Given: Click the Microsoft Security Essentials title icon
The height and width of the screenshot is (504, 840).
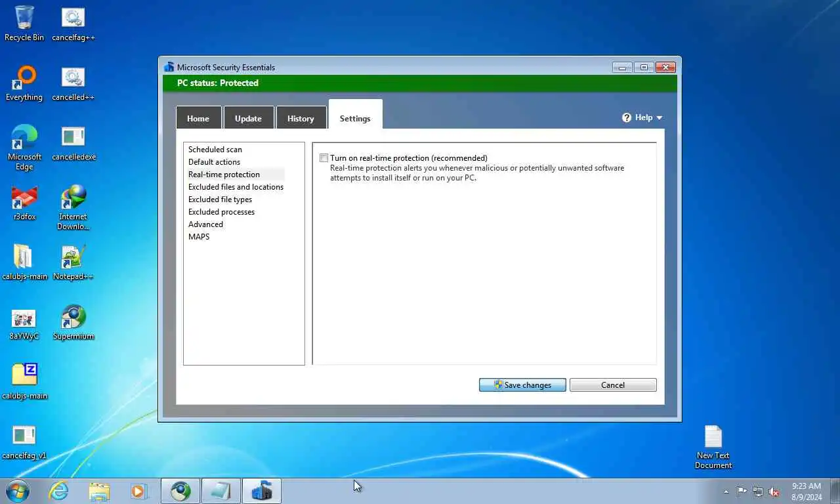Looking at the screenshot, I should click(169, 67).
